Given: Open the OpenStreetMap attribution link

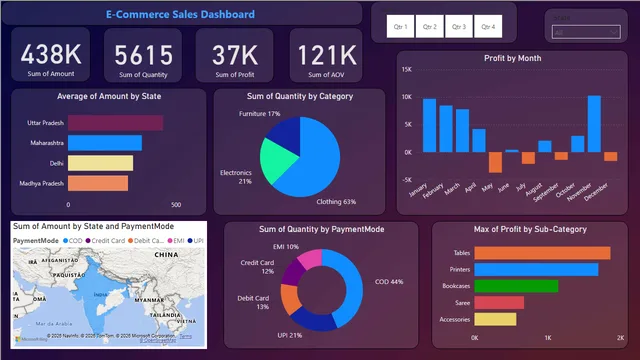Looking at the screenshot, I should [x=158, y=340].
